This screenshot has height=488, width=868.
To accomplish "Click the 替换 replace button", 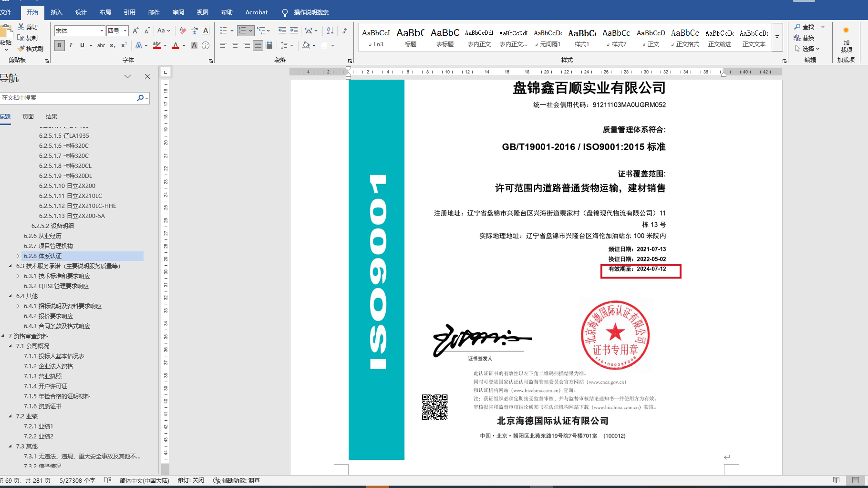I will click(804, 38).
